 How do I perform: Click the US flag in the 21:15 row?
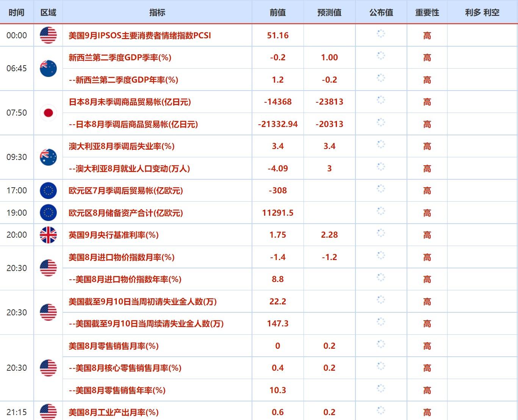(48, 412)
